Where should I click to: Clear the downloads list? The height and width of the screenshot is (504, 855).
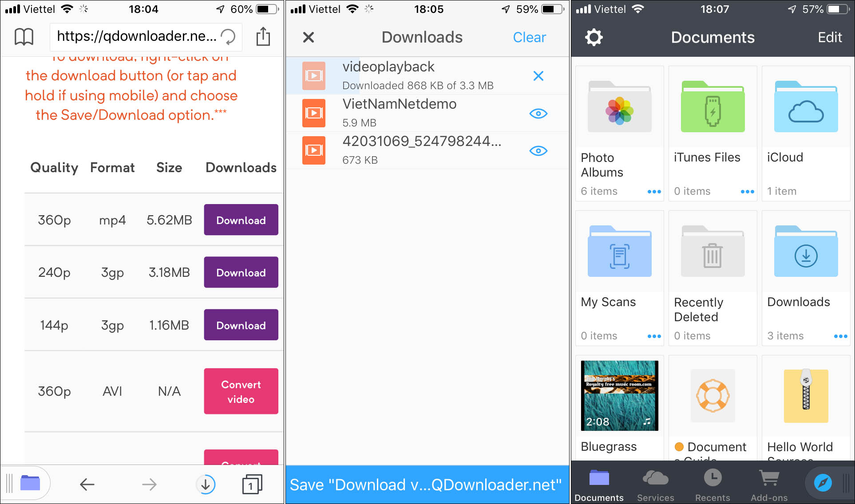pos(529,37)
